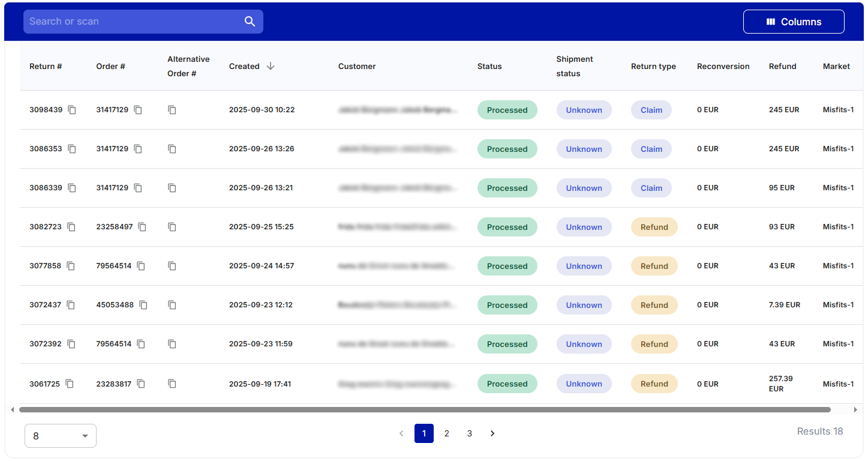Open the rows-per-page dropdown showing 8
Image resolution: width=868 pixels, height=461 pixels.
[x=60, y=436]
